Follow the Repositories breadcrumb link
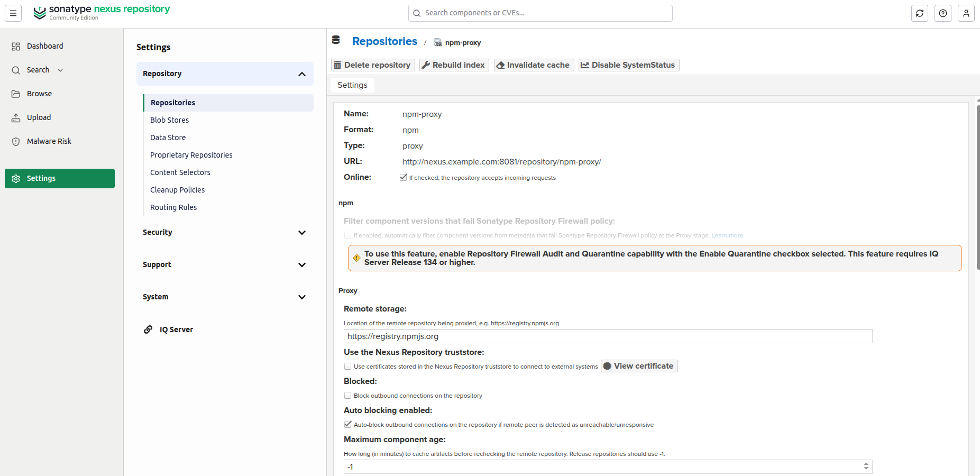This screenshot has height=476, width=980. pyautogui.click(x=384, y=41)
